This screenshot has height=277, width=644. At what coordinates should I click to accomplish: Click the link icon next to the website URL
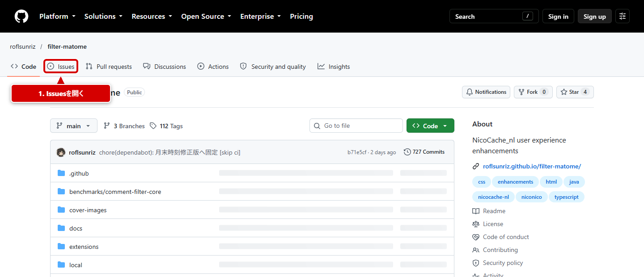[476, 166]
